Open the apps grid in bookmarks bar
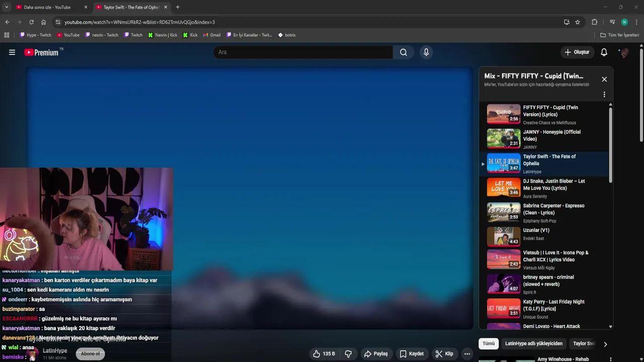 (7, 35)
